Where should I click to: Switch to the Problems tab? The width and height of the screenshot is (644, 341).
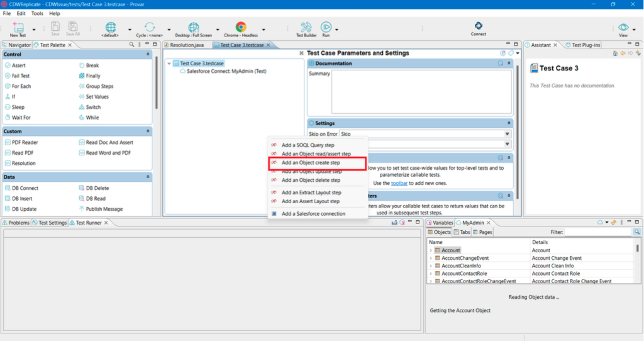pyautogui.click(x=16, y=223)
